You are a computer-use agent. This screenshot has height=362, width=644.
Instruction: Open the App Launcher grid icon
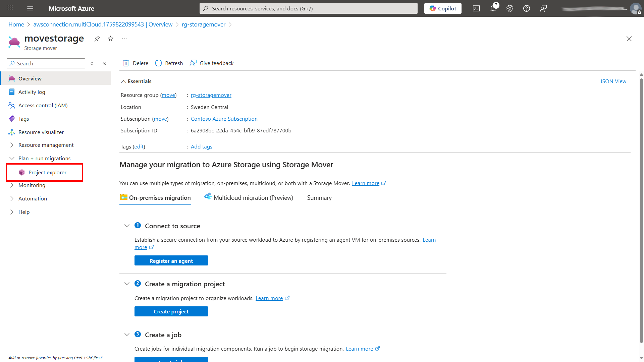[10, 8]
